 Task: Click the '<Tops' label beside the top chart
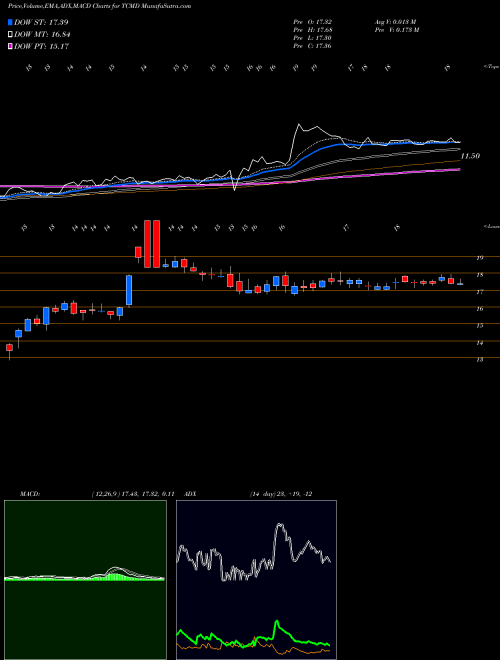(x=491, y=67)
